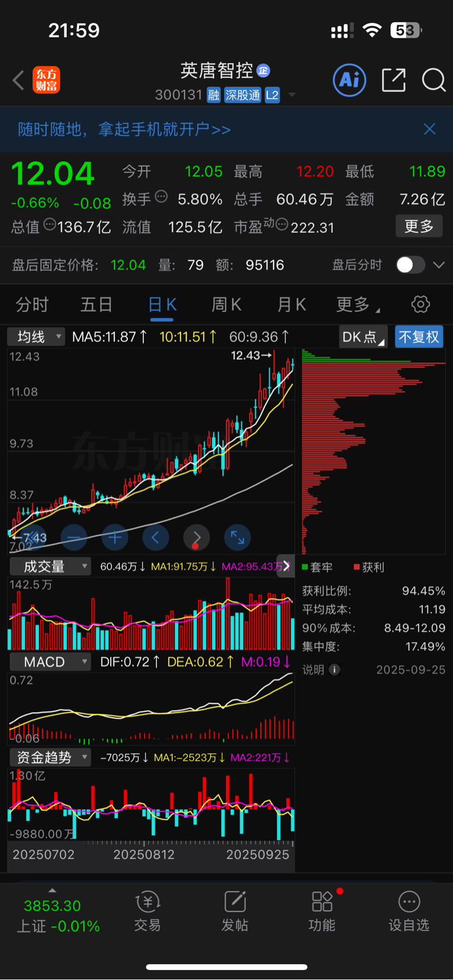This screenshot has width=453, height=980.
Task: Tap info icon beside 市盈动
Action: (x=282, y=224)
